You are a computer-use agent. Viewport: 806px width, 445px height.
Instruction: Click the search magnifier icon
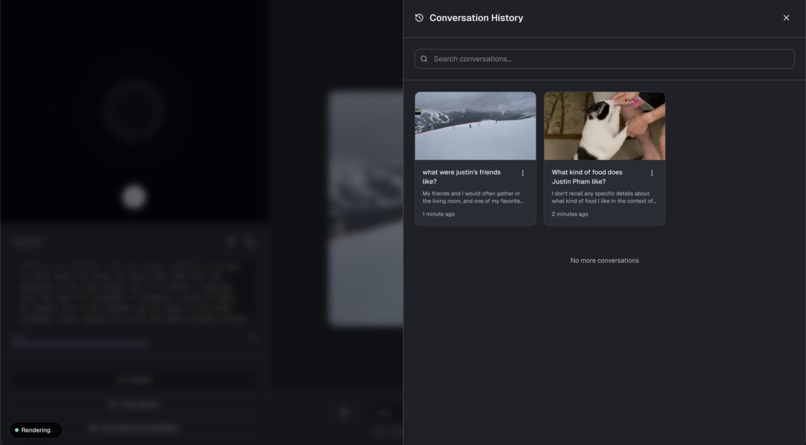pos(424,59)
